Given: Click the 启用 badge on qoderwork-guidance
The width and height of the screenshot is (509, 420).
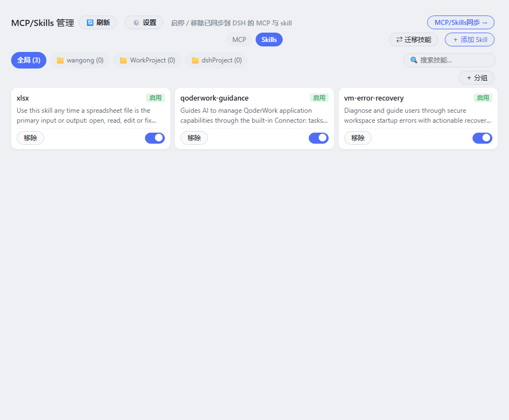Looking at the screenshot, I should [319, 98].
